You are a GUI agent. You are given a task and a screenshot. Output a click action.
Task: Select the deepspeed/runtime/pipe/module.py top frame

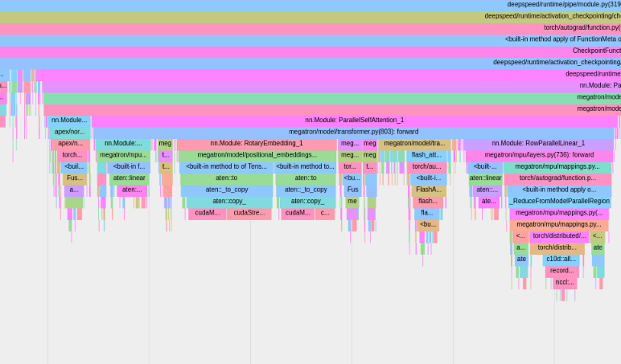[x=563, y=5]
